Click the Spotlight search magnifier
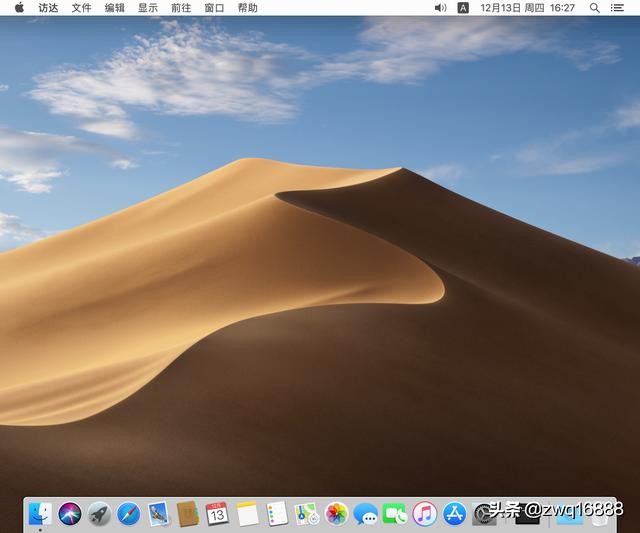The width and height of the screenshot is (640, 533). coord(595,7)
